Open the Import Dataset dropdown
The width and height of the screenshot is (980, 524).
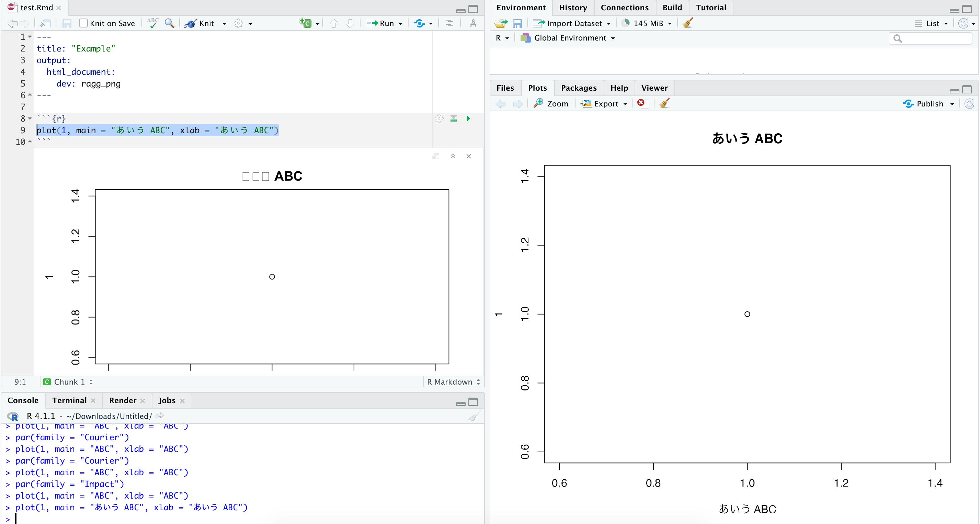(572, 23)
